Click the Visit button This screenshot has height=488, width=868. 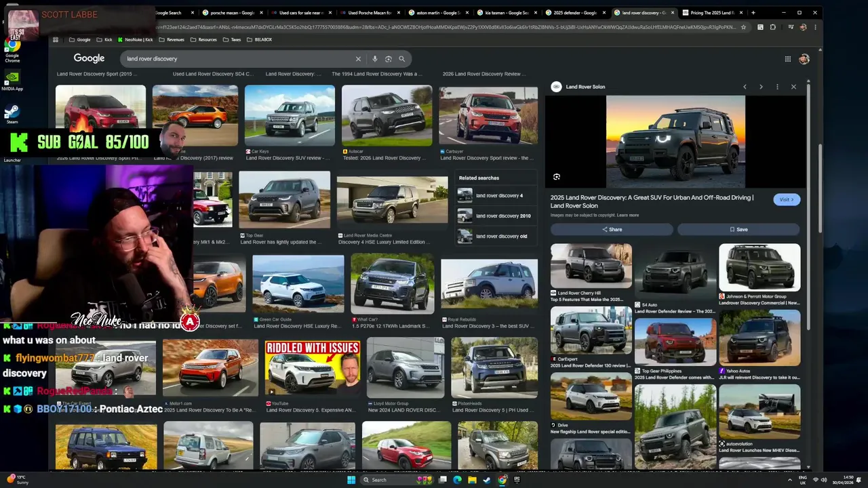pos(787,199)
